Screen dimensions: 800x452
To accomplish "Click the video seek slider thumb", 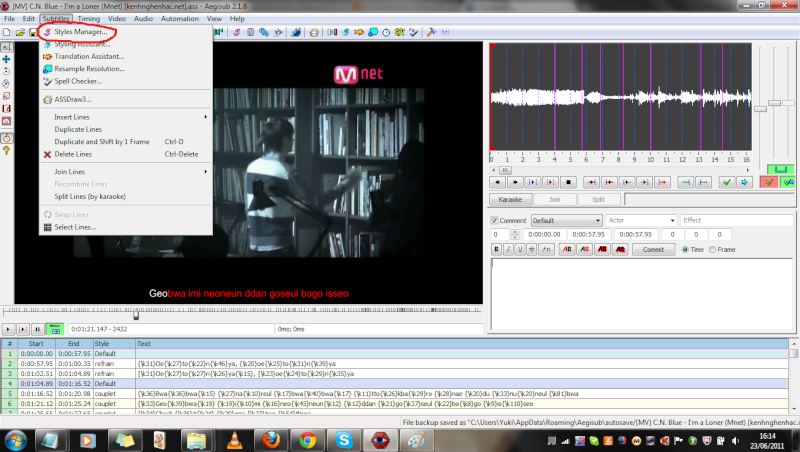I will coord(136,315).
